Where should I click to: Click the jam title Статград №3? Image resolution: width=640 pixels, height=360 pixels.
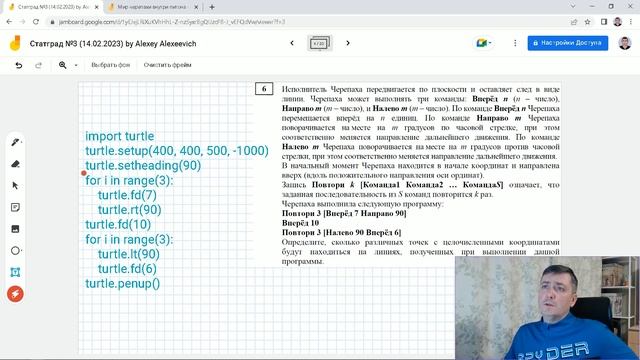[113, 44]
